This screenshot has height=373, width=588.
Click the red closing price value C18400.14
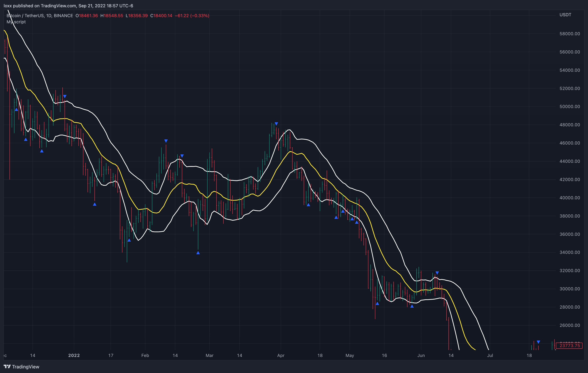click(x=161, y=16)
